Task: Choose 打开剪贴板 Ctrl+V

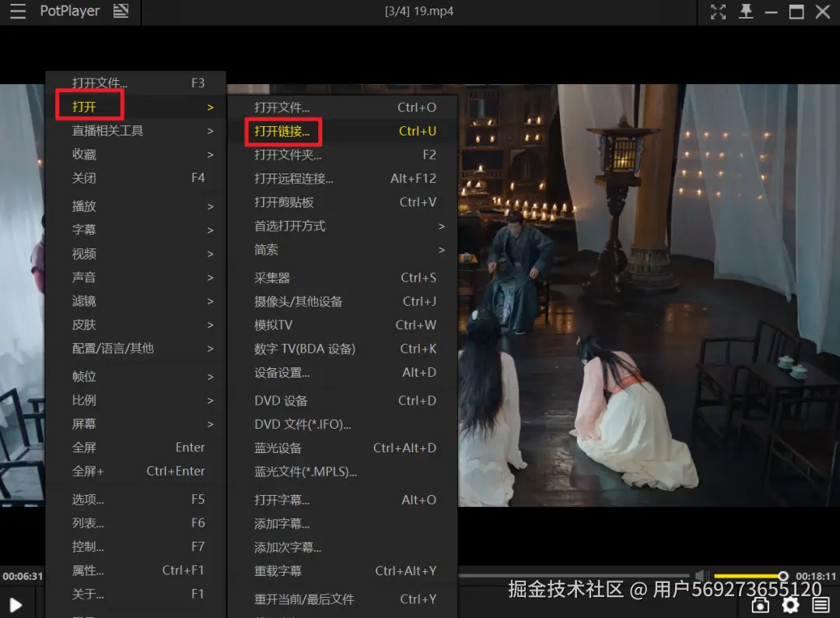Action: [x=343, y=202]
